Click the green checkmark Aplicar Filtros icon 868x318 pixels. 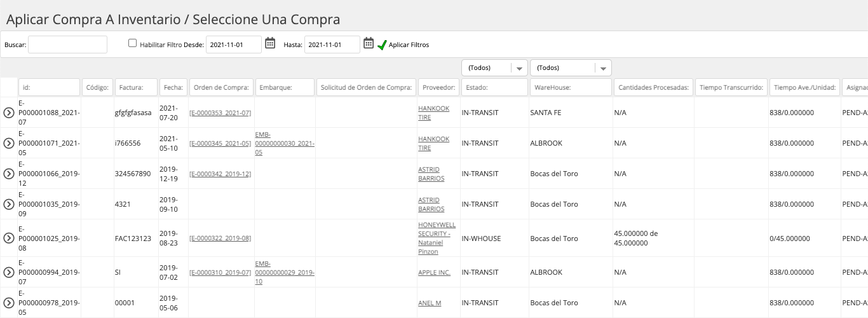coord(382,45)
